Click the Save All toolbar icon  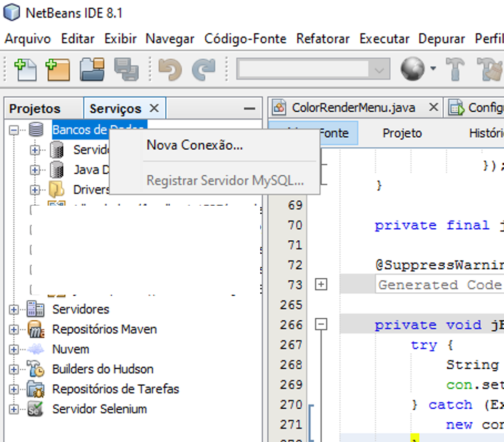tap(126, 69)
